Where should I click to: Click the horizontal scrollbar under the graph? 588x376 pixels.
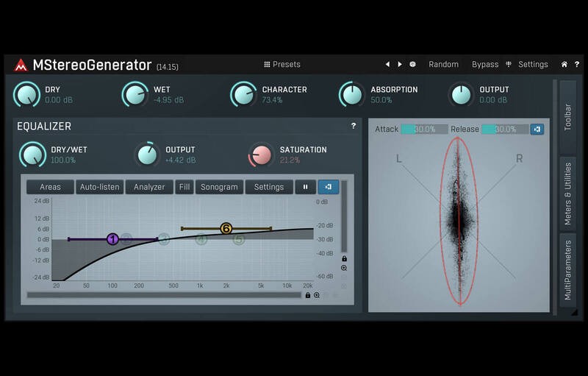coord(164,295)
